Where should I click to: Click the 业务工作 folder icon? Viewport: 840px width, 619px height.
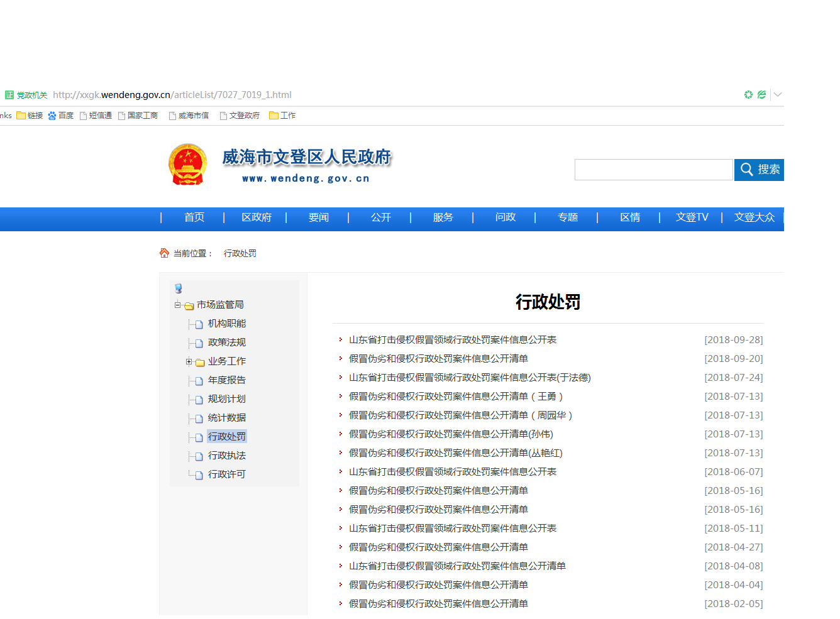coord(200,362)
